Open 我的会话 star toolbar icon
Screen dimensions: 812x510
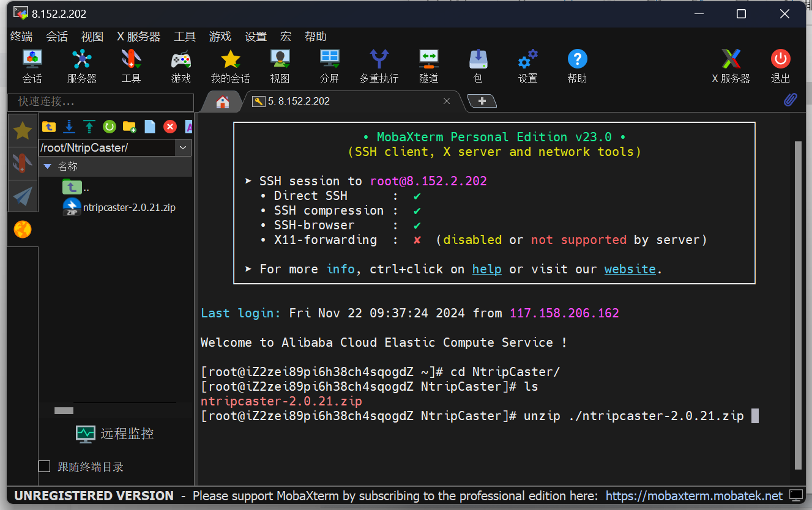pos(231,66)
